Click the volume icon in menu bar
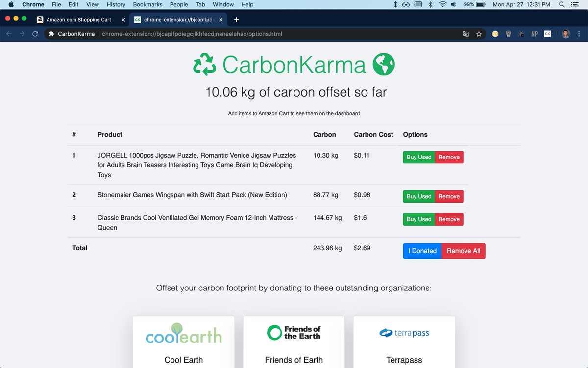 click(454, 4)
